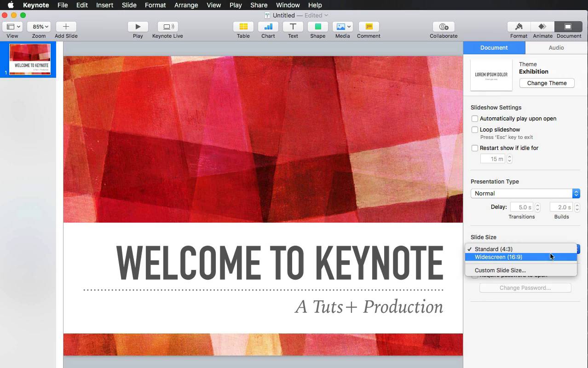Open the Media toolbar menu
Viewport: 588px width, 368px height.
pyautogui.click(x=343, y=27)
